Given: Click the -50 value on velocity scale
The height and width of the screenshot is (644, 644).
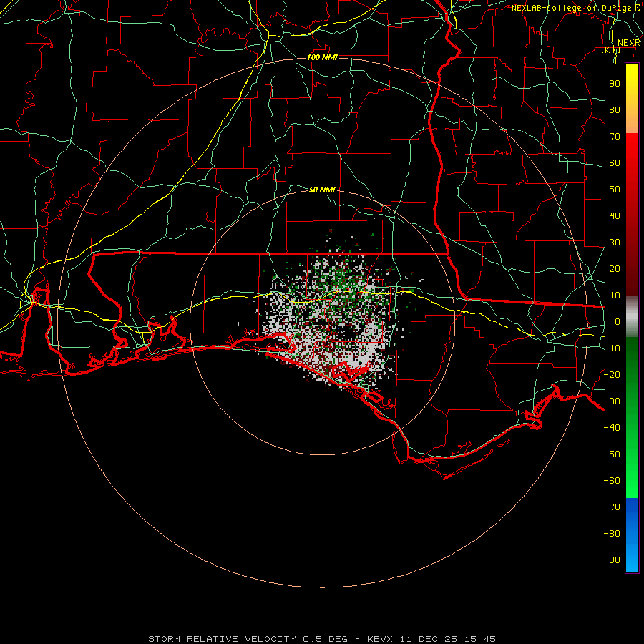Looking at the screenshot, I should [x=612, y=454].
